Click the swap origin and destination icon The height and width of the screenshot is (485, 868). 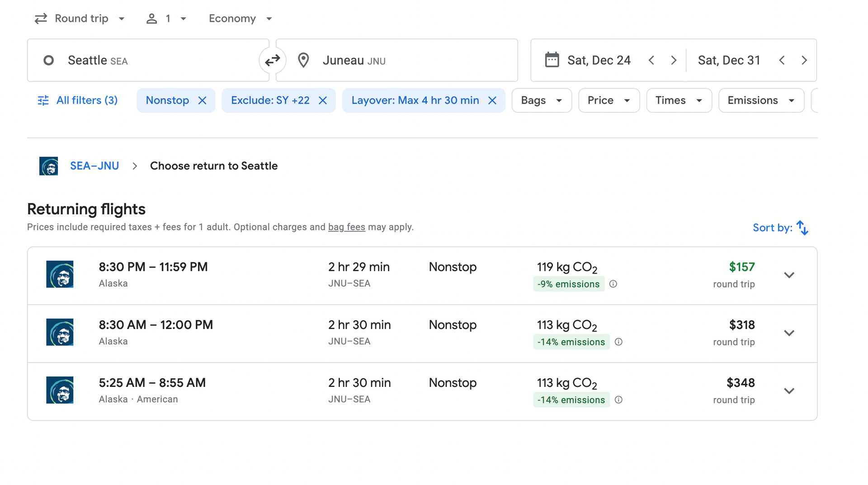pyautogui.click(x=272, y=60)
